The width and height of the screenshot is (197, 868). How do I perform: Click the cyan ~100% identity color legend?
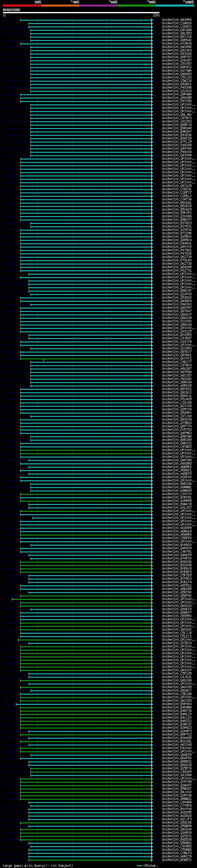(x=175, y=6)
